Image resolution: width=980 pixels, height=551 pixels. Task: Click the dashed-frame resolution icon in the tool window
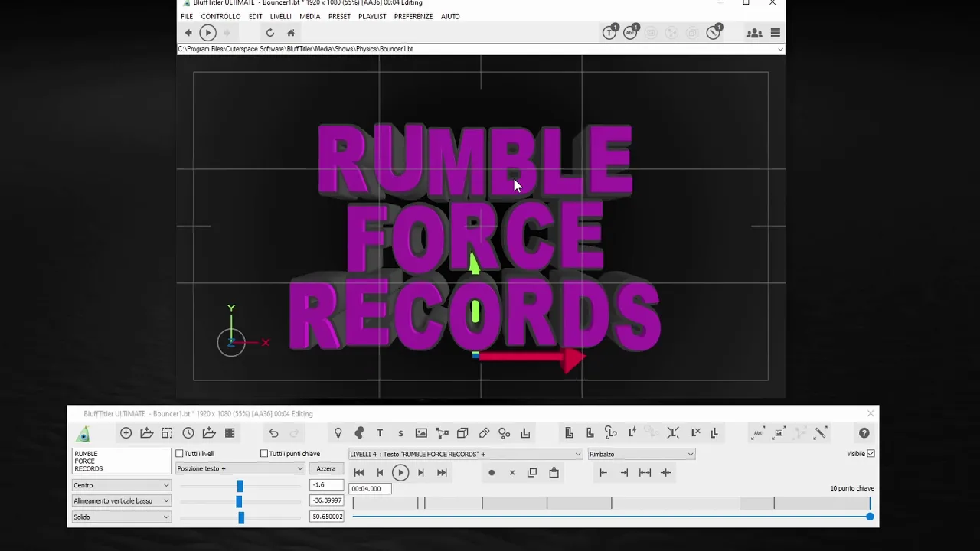tap(167, 433)
